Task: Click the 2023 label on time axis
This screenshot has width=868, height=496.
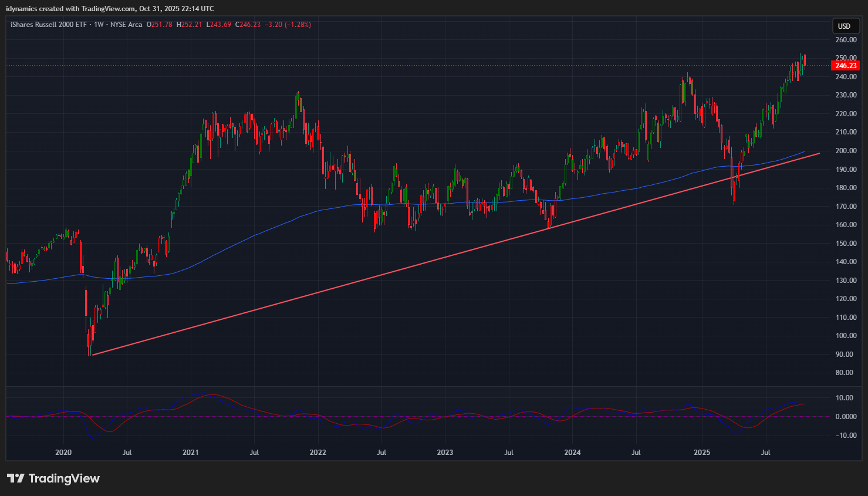Action: pos(445,453)
